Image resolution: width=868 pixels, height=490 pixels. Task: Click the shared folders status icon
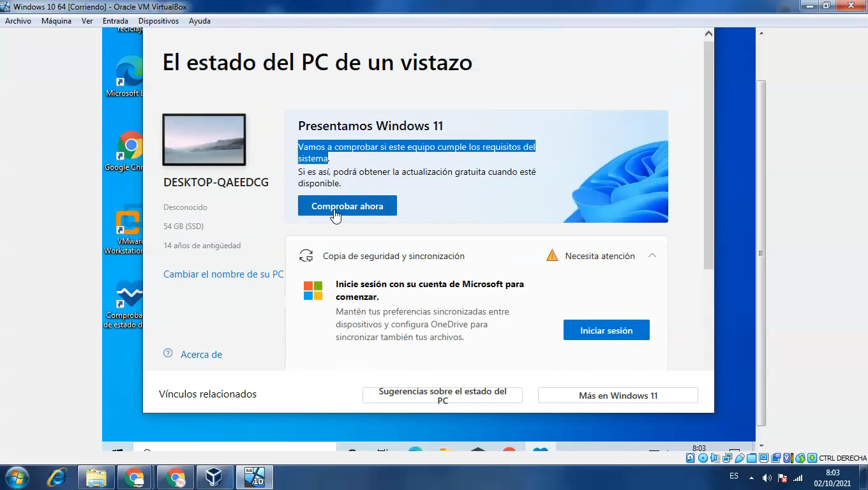(751, 458)
